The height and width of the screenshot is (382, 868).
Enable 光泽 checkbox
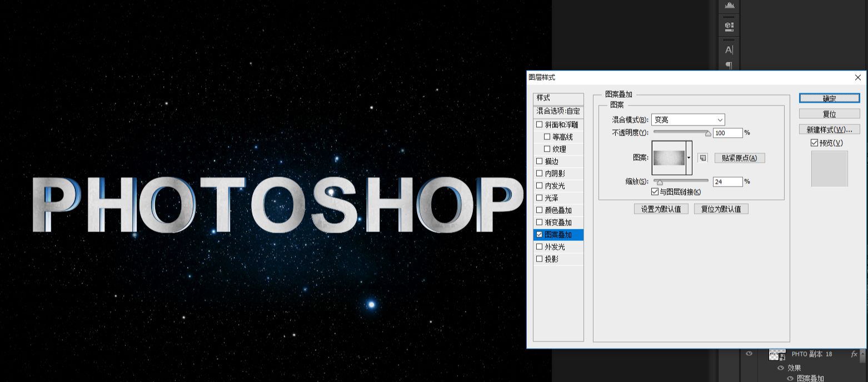tap(539, 198)
